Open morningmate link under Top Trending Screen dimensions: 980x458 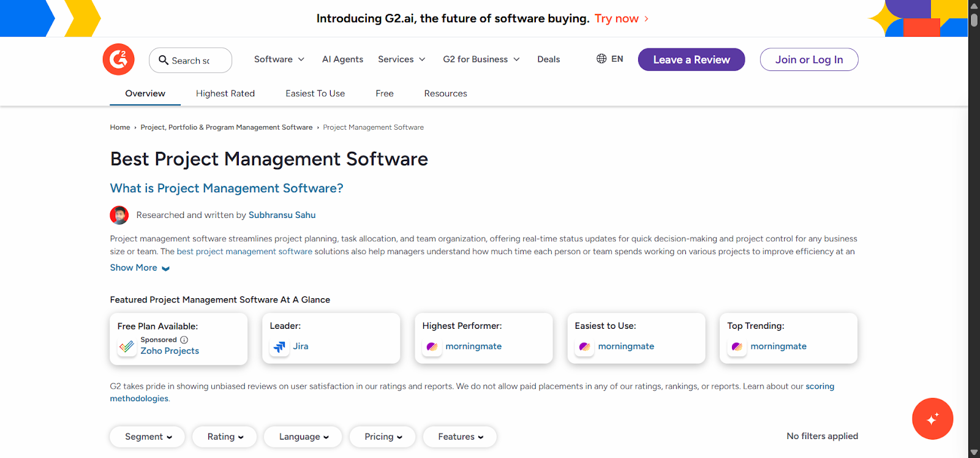(x=778, y=347)
